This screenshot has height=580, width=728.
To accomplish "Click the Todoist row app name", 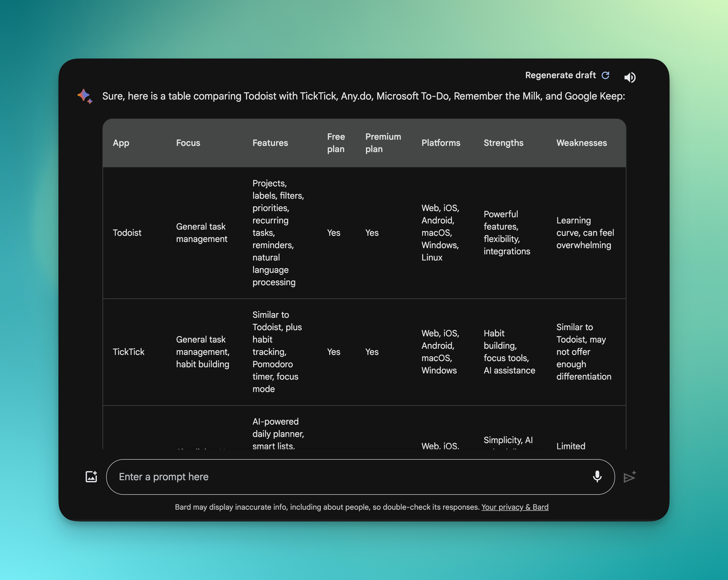I will click(x=127, y=233).
